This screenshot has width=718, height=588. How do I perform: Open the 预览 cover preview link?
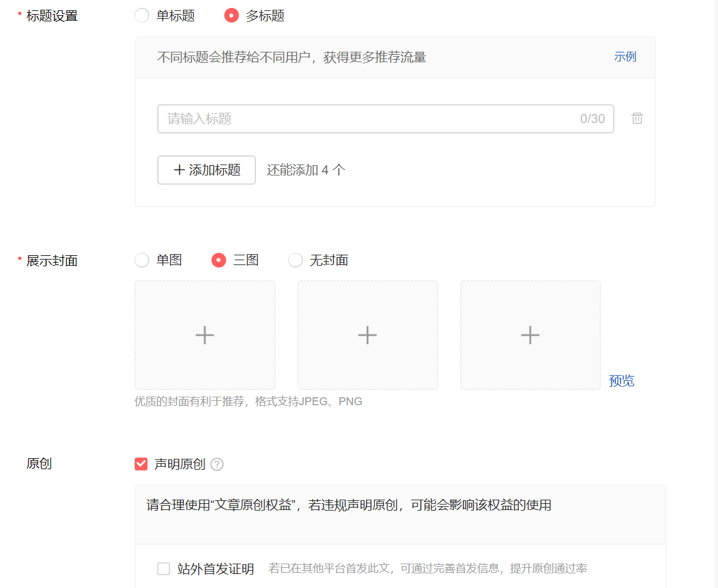[621, 381]
